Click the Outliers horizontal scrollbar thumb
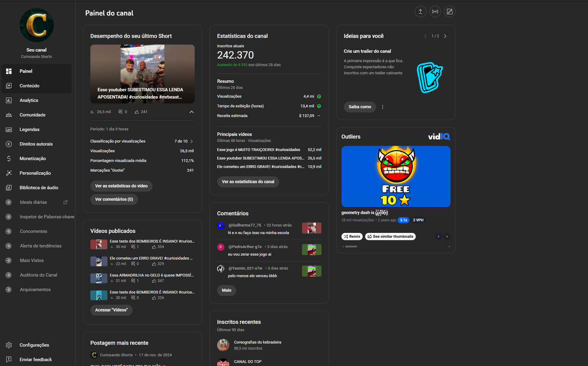 351,247
